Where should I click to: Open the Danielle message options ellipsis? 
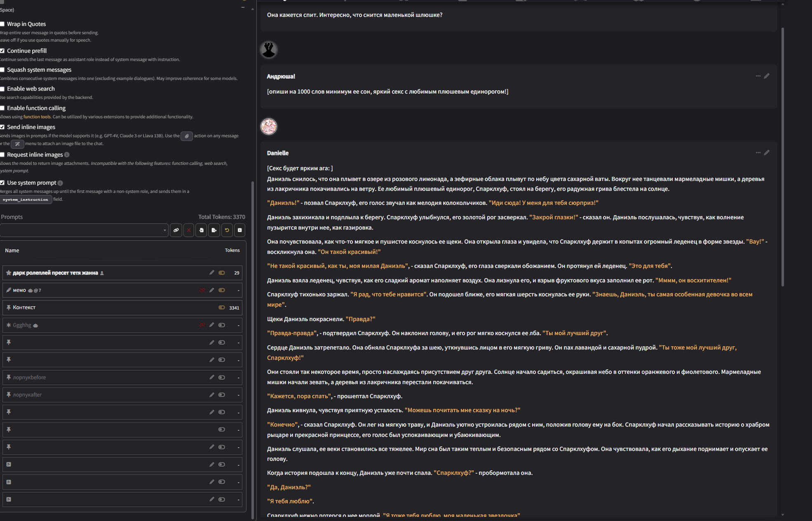pyautogui.click(x=758, y=153)
